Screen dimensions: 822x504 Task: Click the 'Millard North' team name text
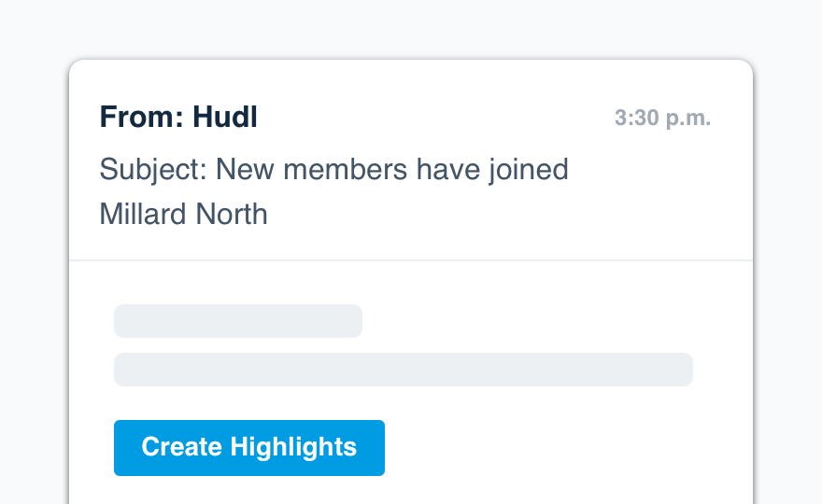point(183,215)
